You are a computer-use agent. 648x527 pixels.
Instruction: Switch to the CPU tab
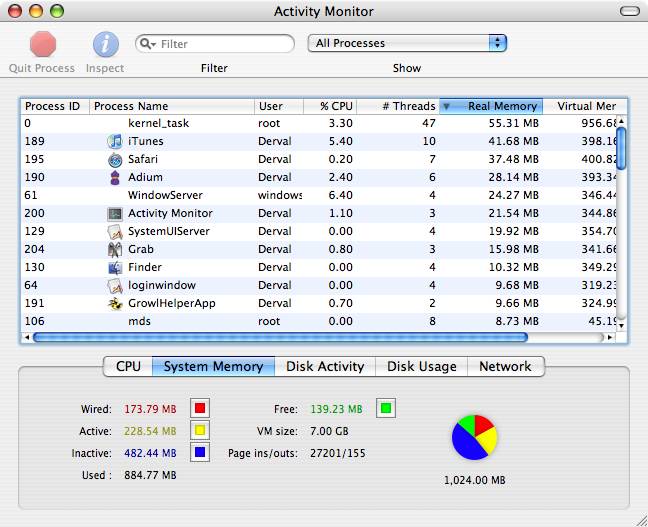(x=128, y=366)
